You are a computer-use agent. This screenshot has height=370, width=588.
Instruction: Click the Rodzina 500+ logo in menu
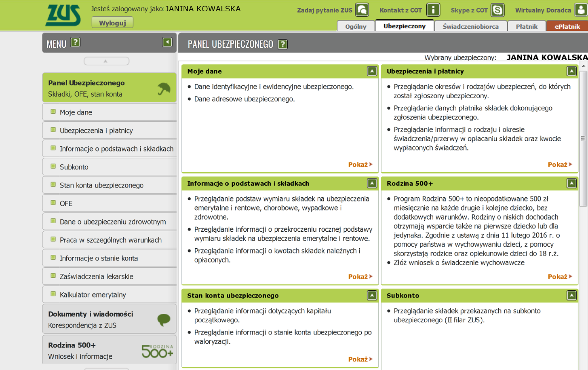[157, 351]
